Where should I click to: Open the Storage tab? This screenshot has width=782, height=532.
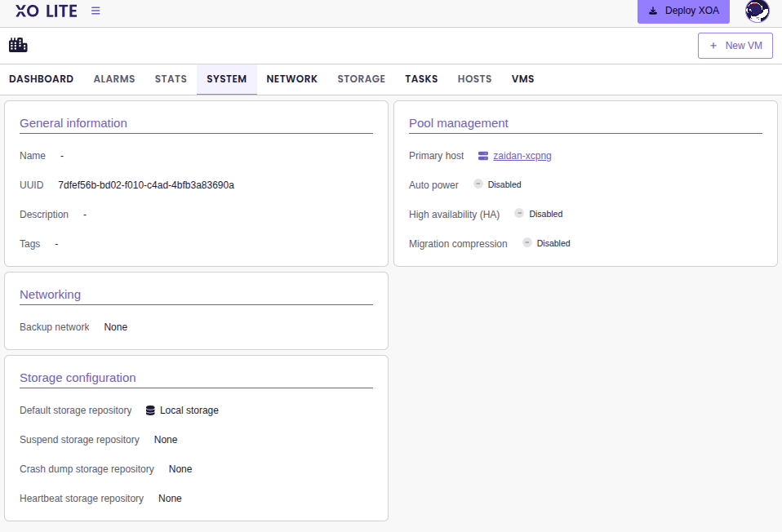coord(361,79)
